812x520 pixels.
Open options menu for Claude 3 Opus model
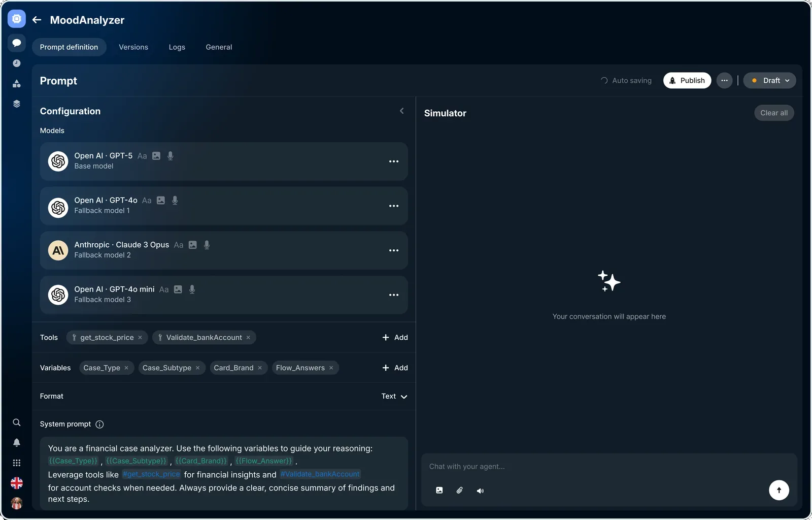tap(394, 250)
